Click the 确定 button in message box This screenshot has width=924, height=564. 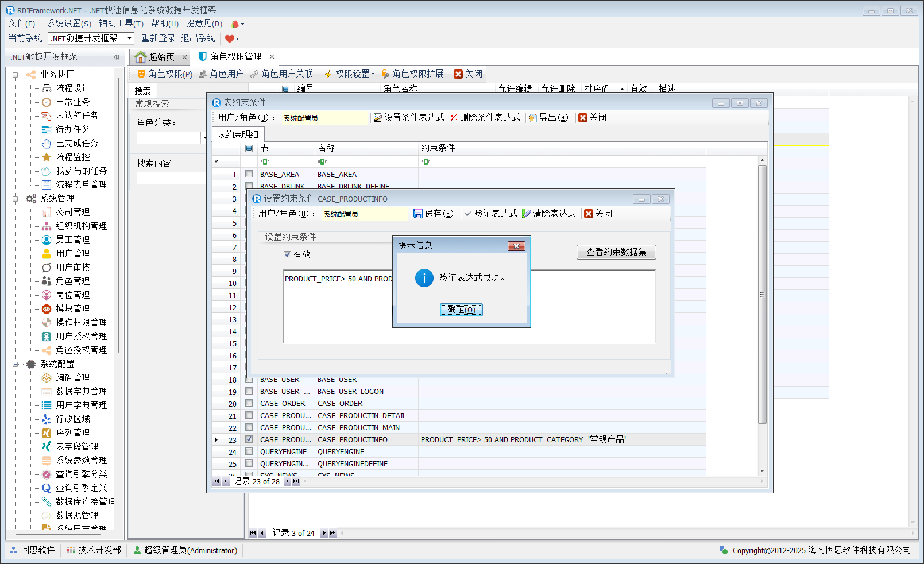click(x=461, y=310)
